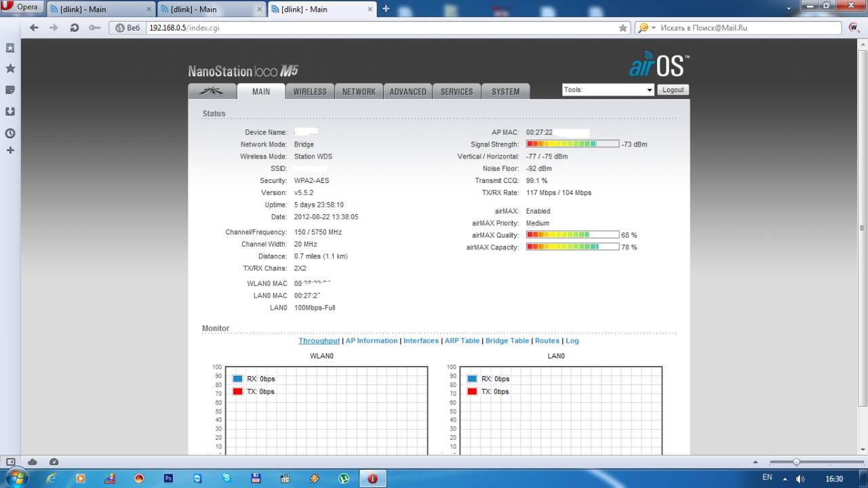Open the square star panel in Opera's sidebar
The width and height of the screenshot is (868, 488).
[x=10, y=48]
